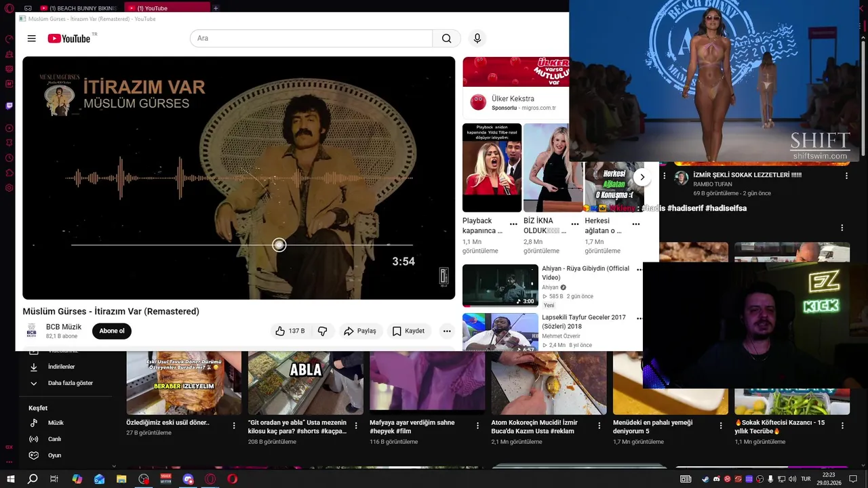
Task: Open the notification center icon
Action: pos(853,479)
